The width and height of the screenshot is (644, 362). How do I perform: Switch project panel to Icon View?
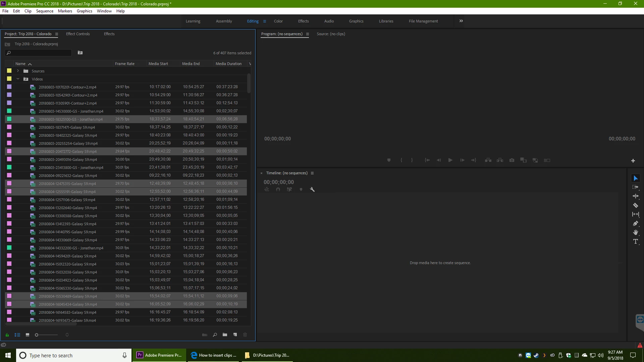pos(28,335)
